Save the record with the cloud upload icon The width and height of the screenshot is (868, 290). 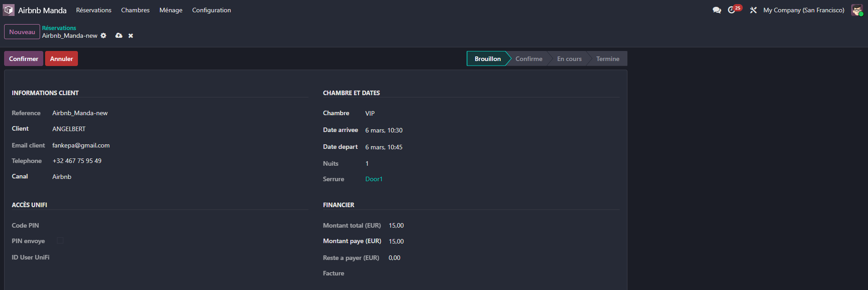pyautogui.click(x=119, y=36)
